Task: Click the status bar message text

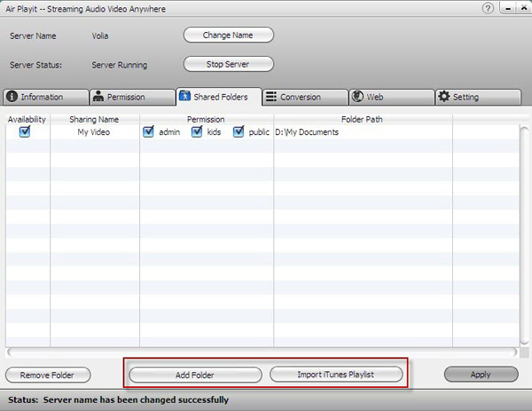Action: [x=136, y=399]
